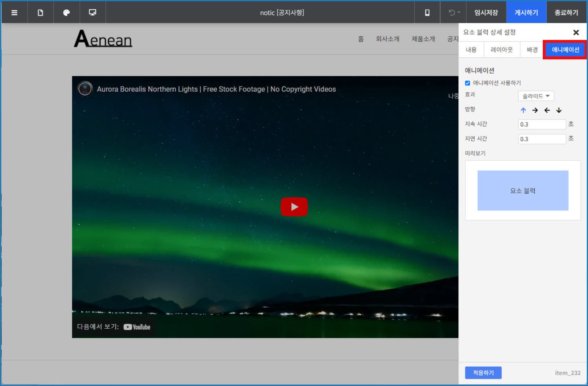Open the 내용 tab
The width and height of the screenshot is (588, 386).
471,50
